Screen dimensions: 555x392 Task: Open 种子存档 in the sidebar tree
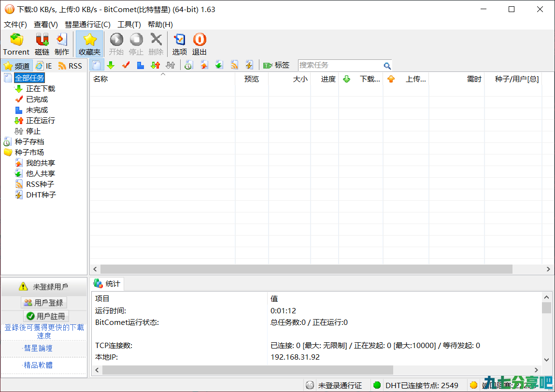pos(29,142)
